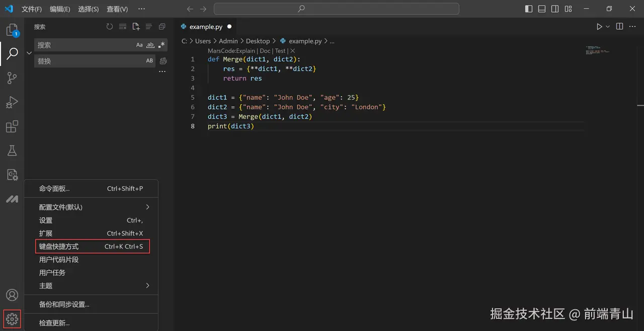
Task: Refresh the search results
Action: (110, 27)
